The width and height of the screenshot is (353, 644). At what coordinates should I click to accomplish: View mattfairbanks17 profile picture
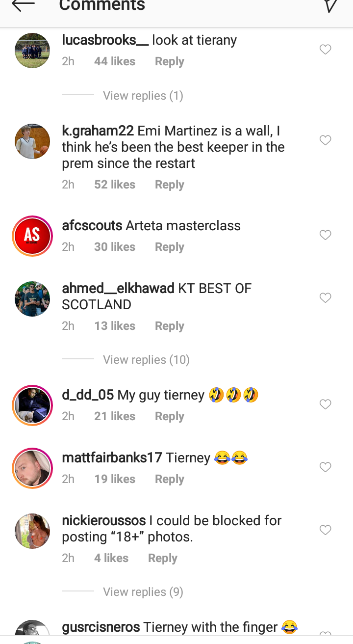pos(32,468)
